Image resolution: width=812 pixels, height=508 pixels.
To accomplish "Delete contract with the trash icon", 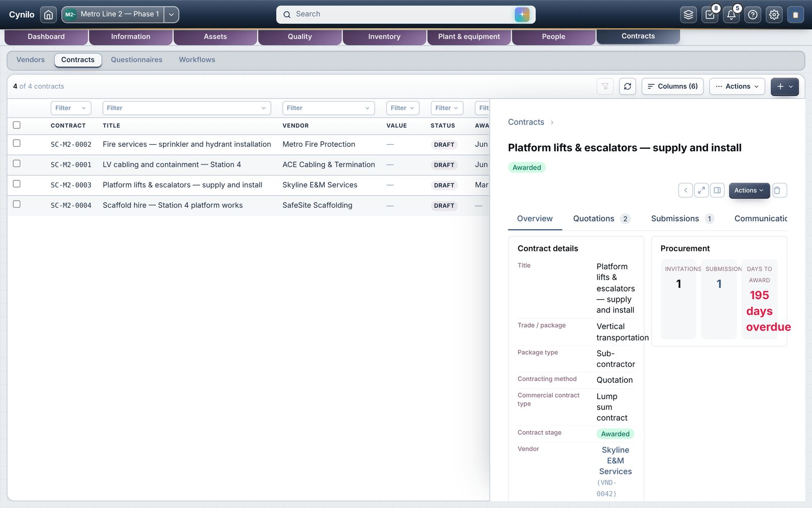I will click(780, 190).
